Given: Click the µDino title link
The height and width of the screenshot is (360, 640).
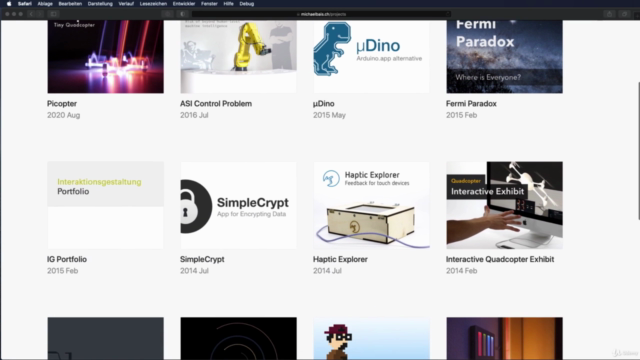Looking at the screenshot, I should (x=324, y=104).
